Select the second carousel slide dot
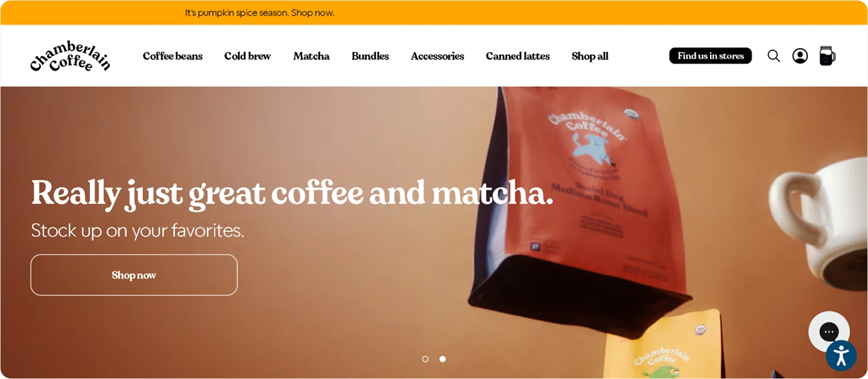The height and width of the screenshot is (379, 868). 443,359
